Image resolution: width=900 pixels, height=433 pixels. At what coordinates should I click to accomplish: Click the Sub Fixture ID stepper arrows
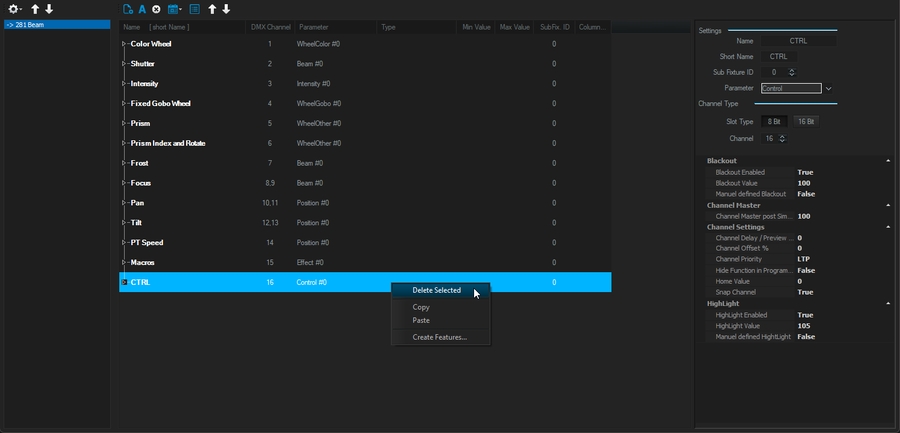click(x=792, y=72)
